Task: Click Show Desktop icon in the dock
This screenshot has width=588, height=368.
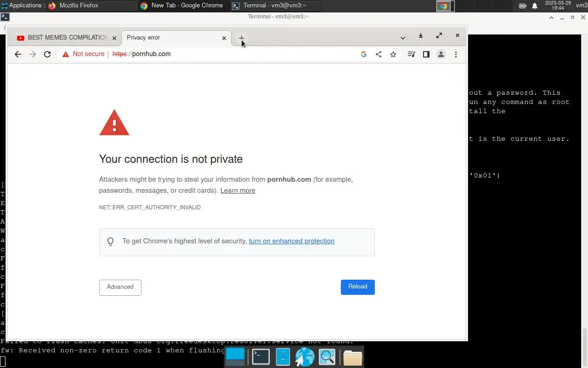Action: click(236, 356)
